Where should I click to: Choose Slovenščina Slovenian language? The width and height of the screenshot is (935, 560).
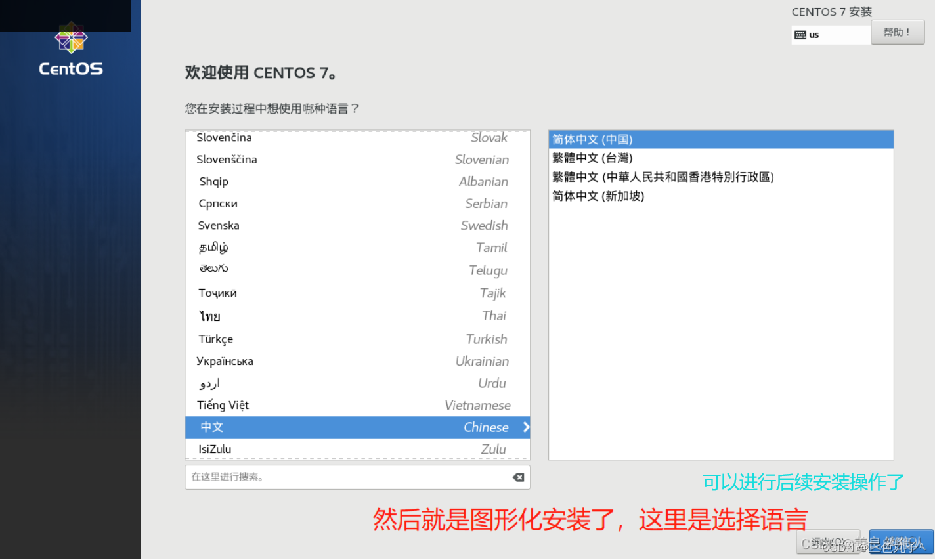pos(357,160)
